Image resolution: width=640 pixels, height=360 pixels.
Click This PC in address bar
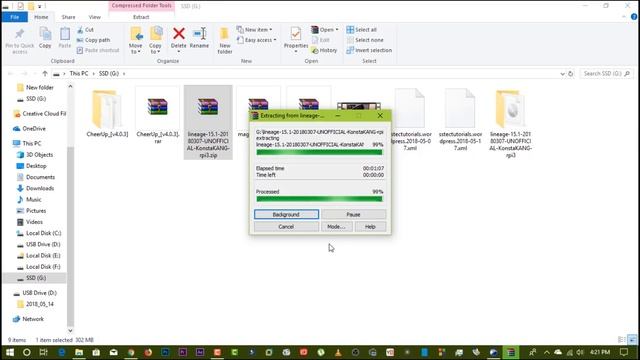(x=79, y=73)
